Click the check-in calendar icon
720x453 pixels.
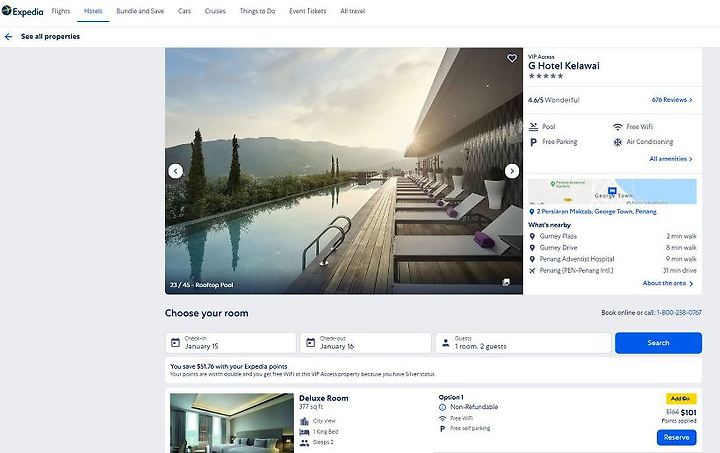[175, 343]
